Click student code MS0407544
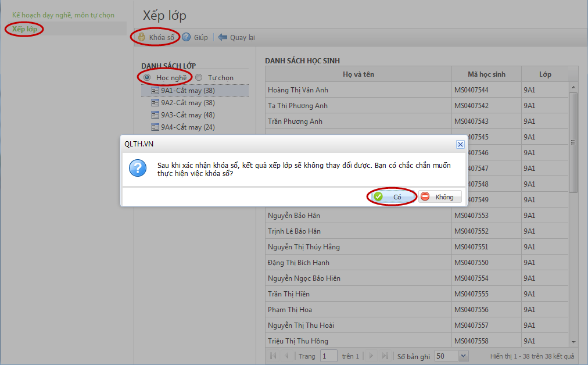The image size is (588, 365). [x=471, y=90]
